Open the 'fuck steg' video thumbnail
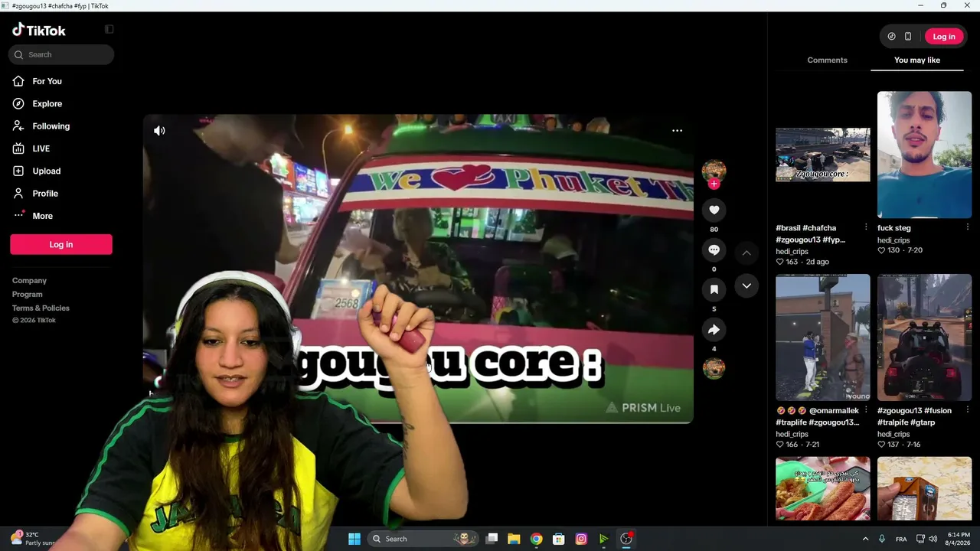This screenshot has width=980, height=551. (x=924, y=155)
